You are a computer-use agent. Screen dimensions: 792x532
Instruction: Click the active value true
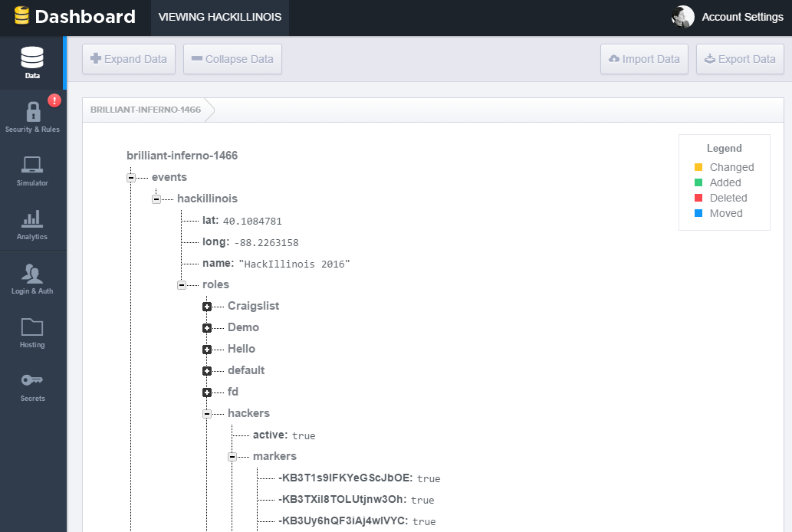coord(304,435)
